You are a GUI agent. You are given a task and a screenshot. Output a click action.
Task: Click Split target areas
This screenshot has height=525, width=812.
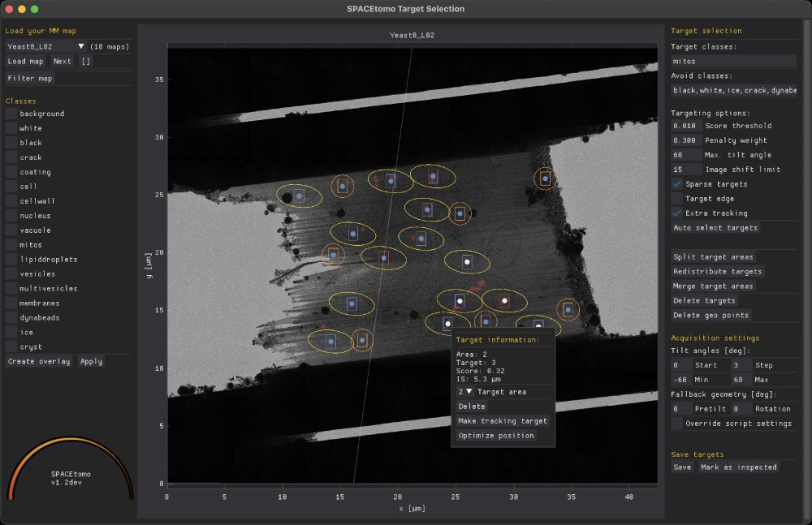[713, 256]
